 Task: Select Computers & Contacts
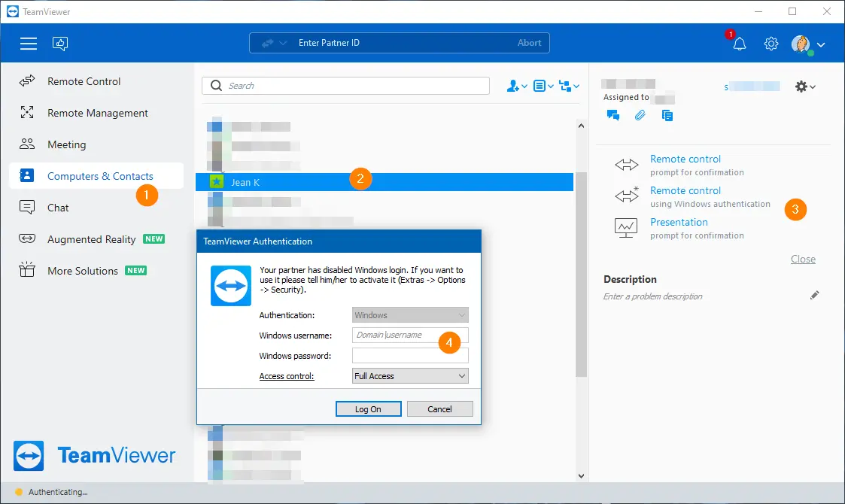96,176
